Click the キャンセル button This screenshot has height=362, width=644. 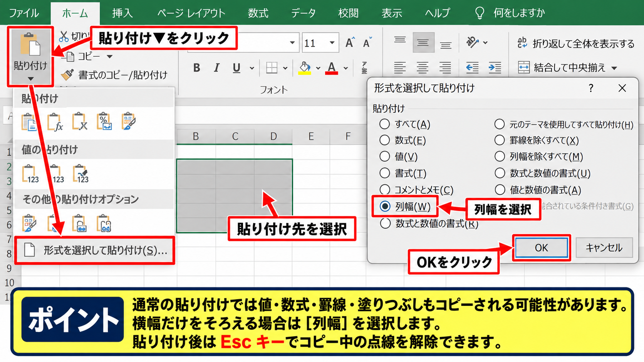604,248
